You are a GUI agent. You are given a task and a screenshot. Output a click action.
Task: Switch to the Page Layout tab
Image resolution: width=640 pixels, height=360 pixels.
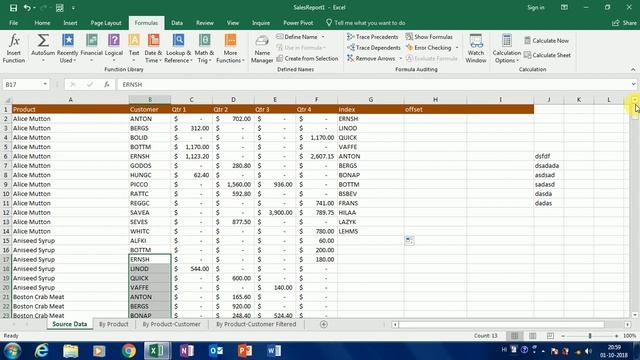(x=106, y=23)
